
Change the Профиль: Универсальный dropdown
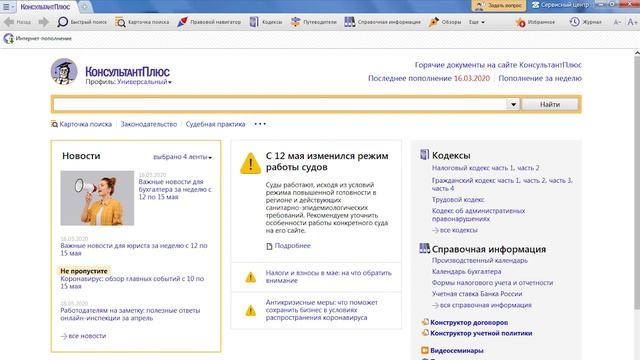click(128, 82)
